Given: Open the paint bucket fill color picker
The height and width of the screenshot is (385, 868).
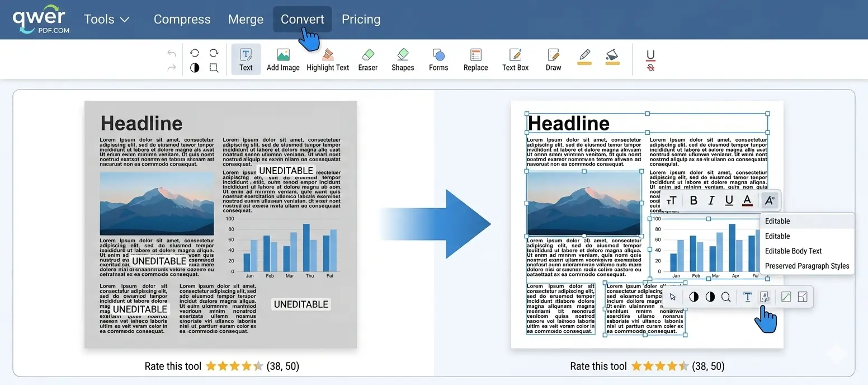Looking at the screenshot, I should (x=612, y=57).
